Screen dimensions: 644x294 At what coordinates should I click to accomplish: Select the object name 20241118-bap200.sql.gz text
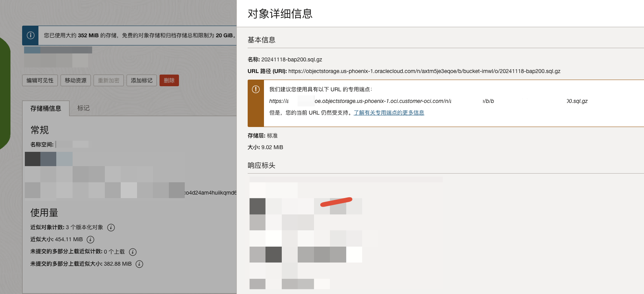(292, 59)
